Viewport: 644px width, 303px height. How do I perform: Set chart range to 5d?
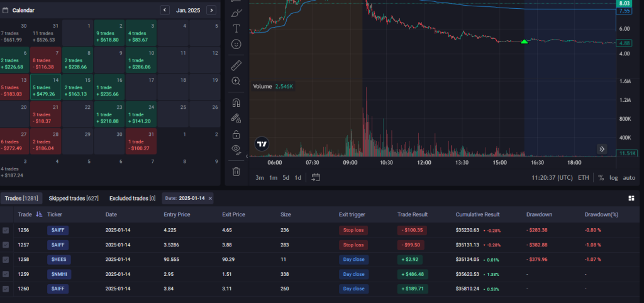(x=286, y=178)
